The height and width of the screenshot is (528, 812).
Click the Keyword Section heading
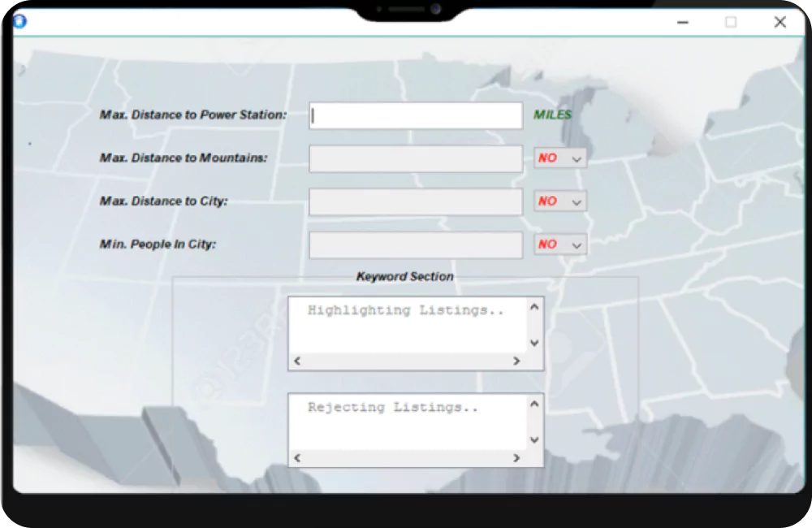[x=405, y=277]
